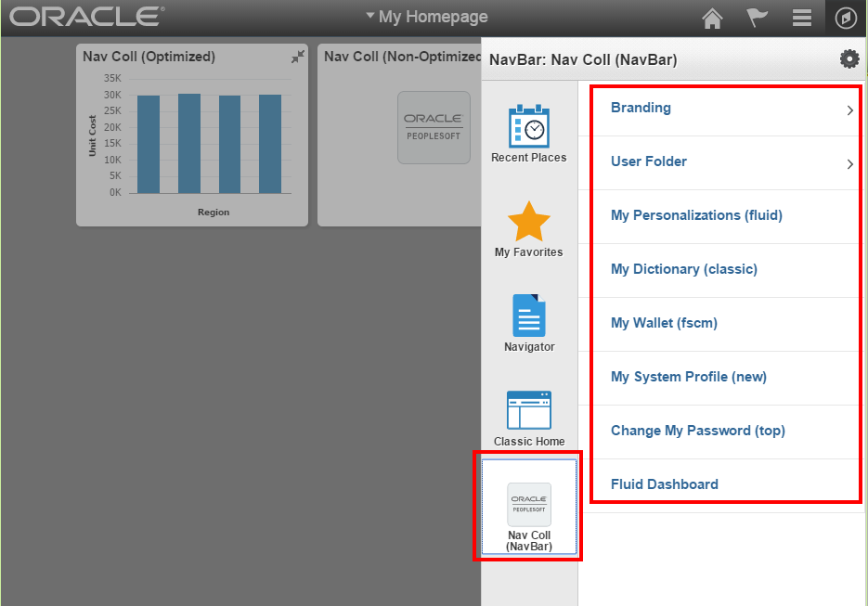Open the Notifications flag icon
The width and height of the screenshot is (868, 606).
tap(757, 18)
